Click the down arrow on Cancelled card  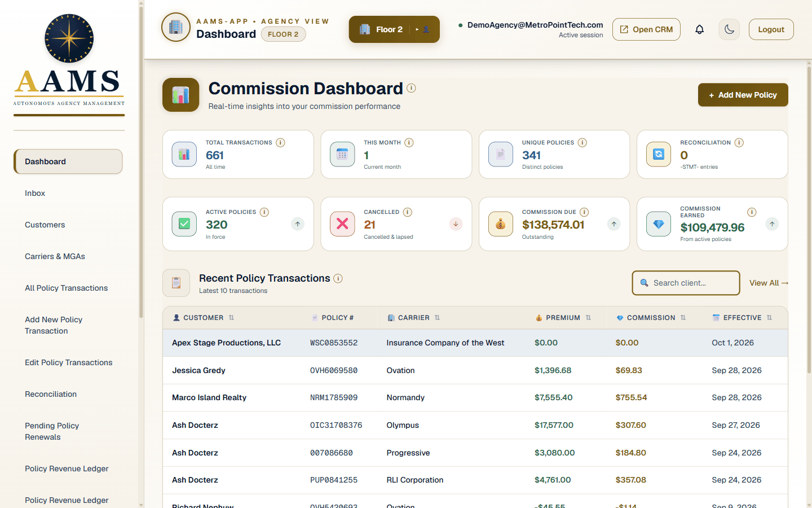pyautogui.click(x=456, y=224)
